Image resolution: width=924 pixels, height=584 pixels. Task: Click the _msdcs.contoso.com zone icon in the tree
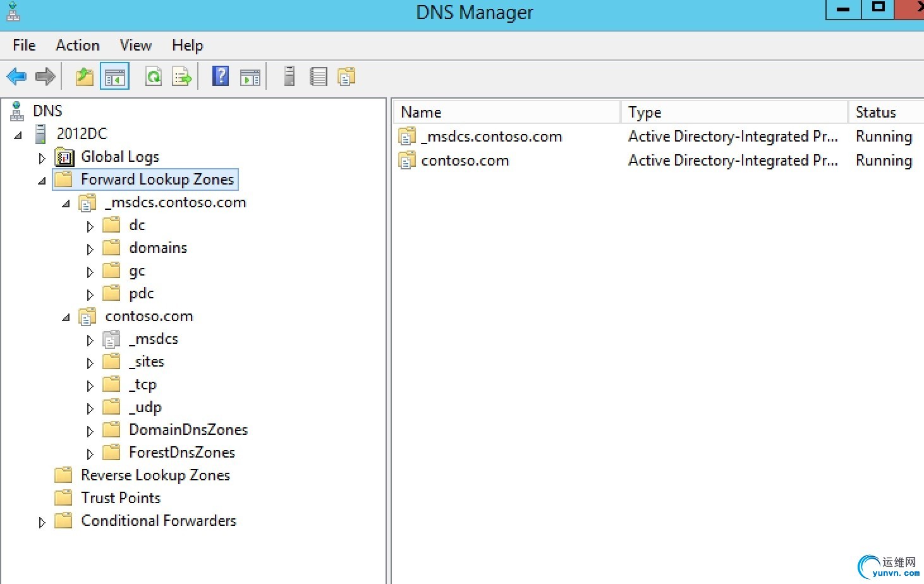[x=87, y=203]
